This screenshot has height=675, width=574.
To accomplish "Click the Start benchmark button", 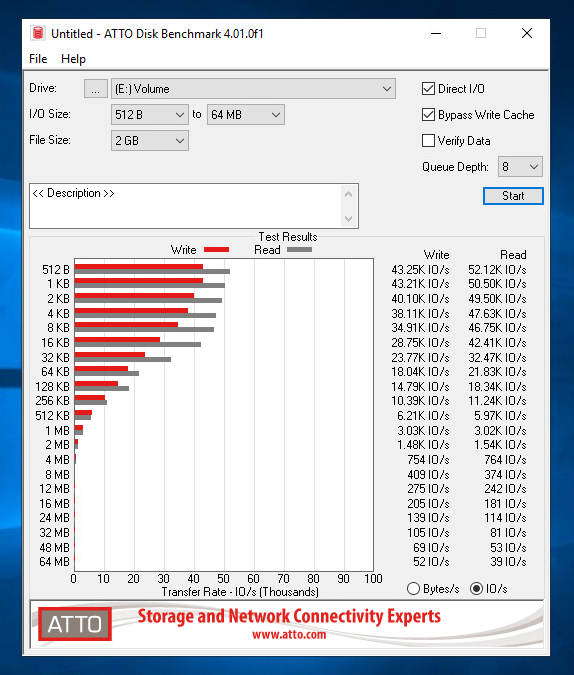I will [513, 196].
